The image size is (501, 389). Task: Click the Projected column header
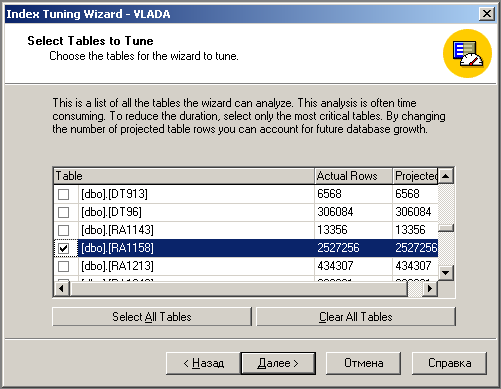pyautogui.click(x=415, y=176)
